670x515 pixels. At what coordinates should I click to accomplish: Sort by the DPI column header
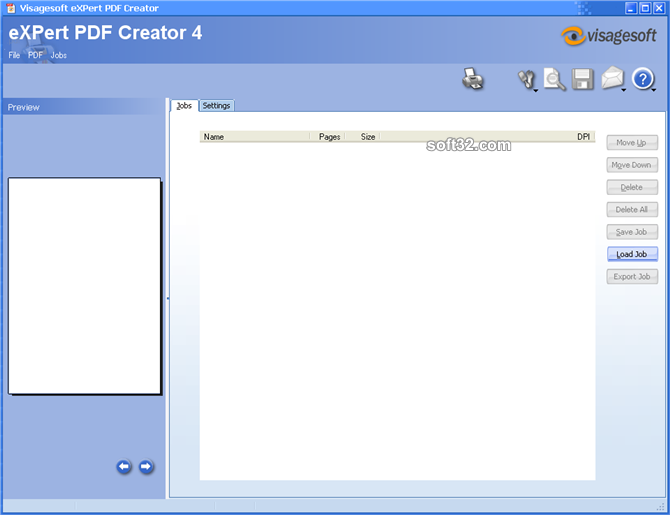point(488,137)
